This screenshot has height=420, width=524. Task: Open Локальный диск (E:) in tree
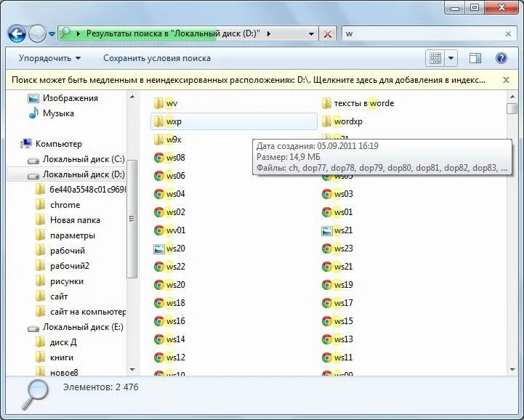click(x=76, y=327)
